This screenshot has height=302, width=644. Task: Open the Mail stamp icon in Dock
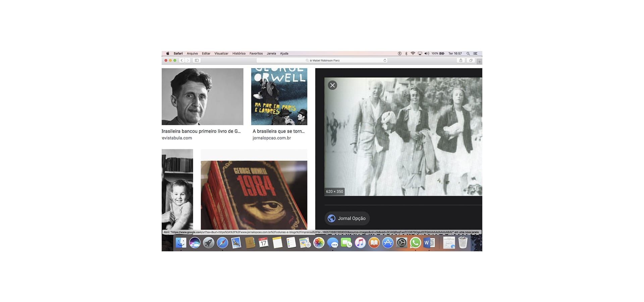point(236,243)
